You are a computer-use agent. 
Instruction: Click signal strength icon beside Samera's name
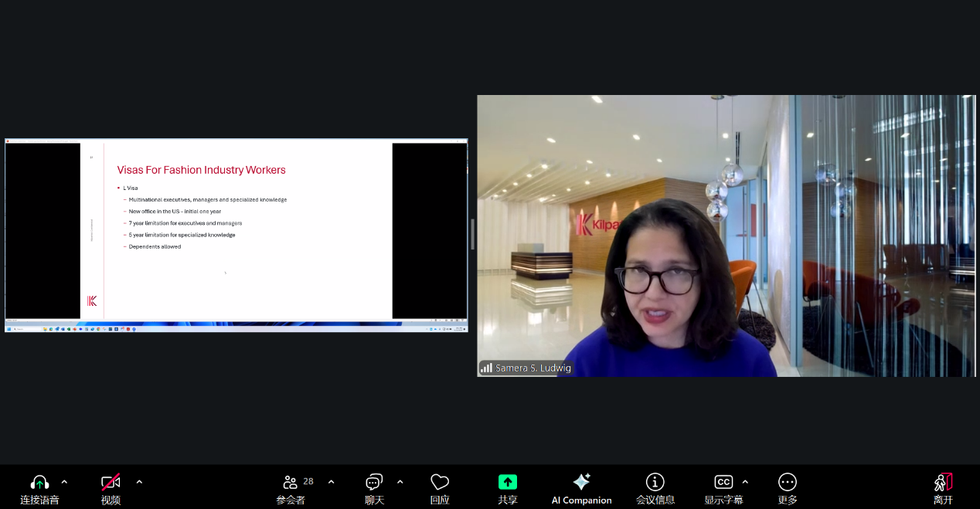coord(486,368)
